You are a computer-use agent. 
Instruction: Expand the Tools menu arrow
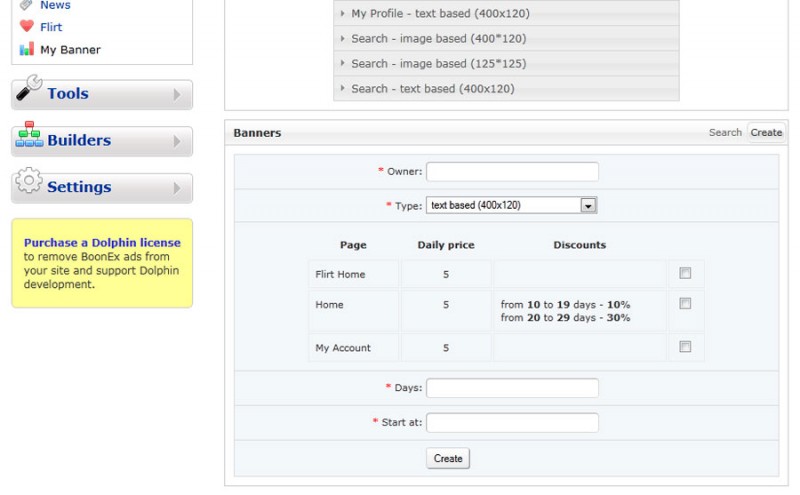pyautogui.click(x=177, y=94)
